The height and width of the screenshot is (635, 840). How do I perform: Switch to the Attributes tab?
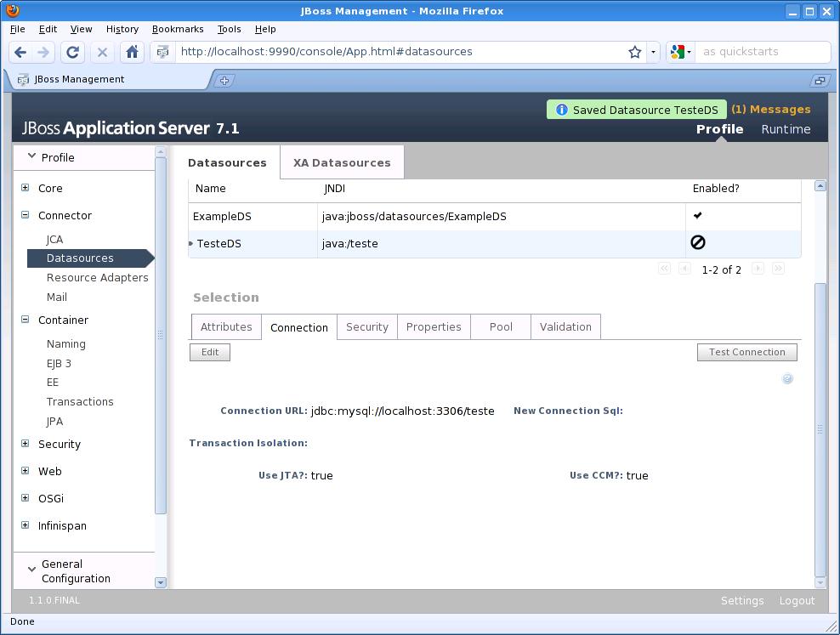[x=226, y=326]
